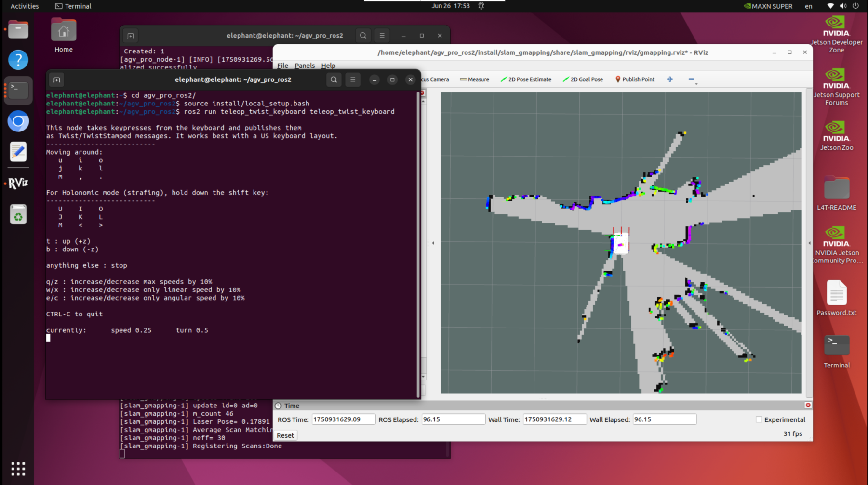Open NVIDIA Jetson Community Projects shortcut
Viewport: 868px width, 485px height.
(836, 245)
